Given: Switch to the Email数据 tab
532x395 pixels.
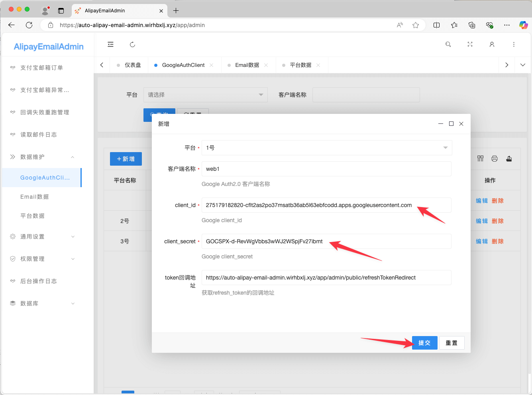Looking at the screenshot, I should coord(247,65).
